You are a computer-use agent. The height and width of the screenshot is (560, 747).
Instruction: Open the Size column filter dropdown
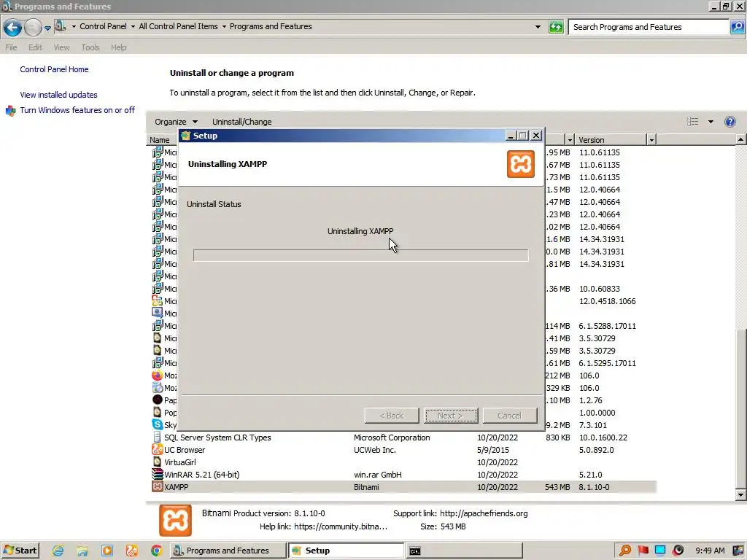[x=570, y=140]
